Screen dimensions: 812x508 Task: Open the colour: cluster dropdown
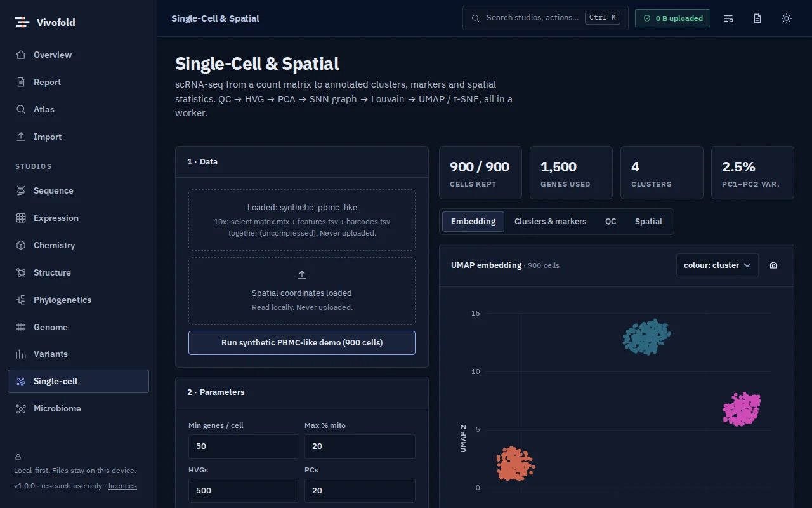click(717, 265)
